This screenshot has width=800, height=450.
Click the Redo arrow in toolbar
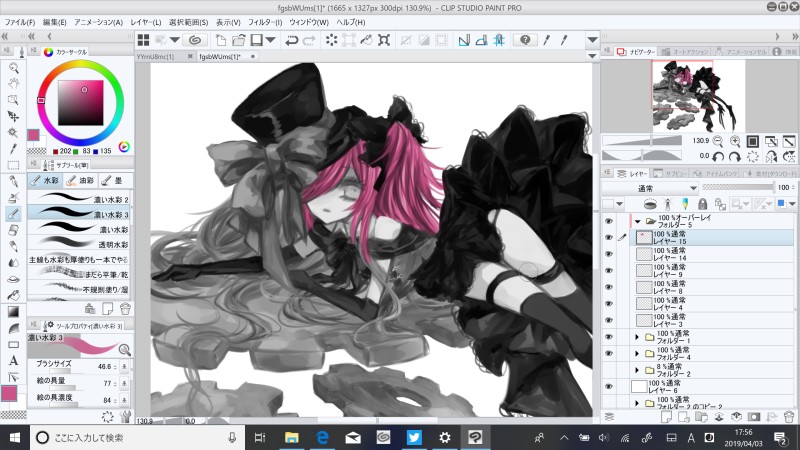coord(309,40)
